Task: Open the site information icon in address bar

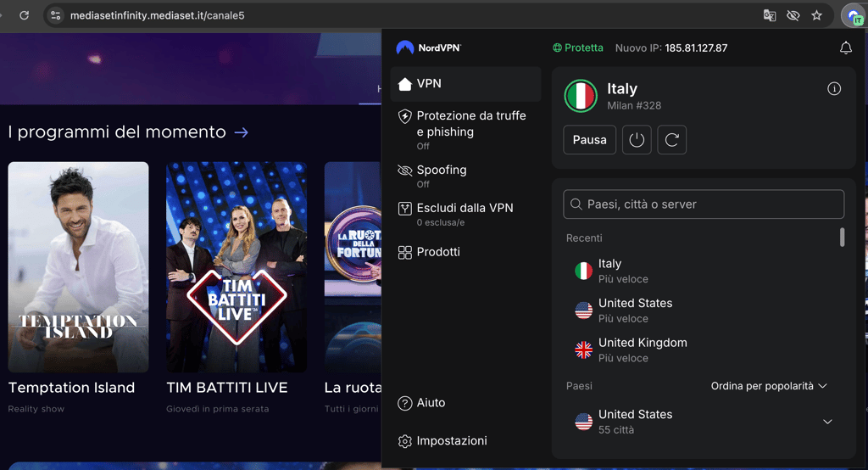Action: point(55,15)
